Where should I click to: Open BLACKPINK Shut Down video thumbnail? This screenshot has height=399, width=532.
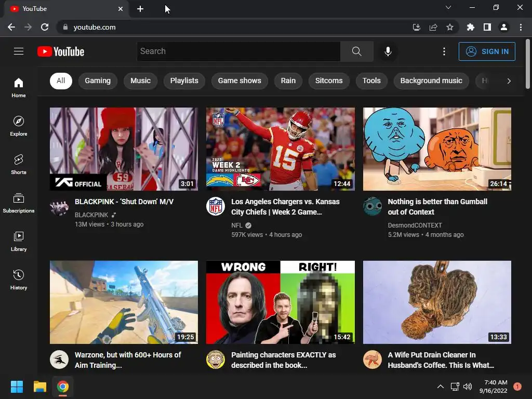click(124, 149)
